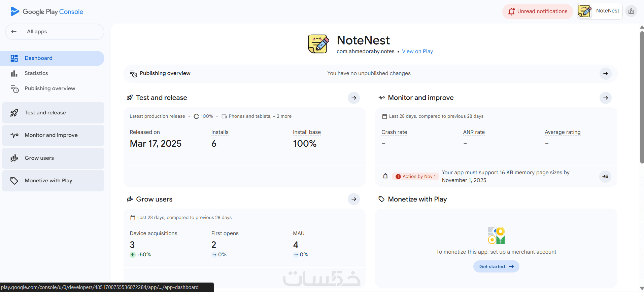The image size is (644, 292).
Task: Click the View on Play link
Action: coord(417,51)
